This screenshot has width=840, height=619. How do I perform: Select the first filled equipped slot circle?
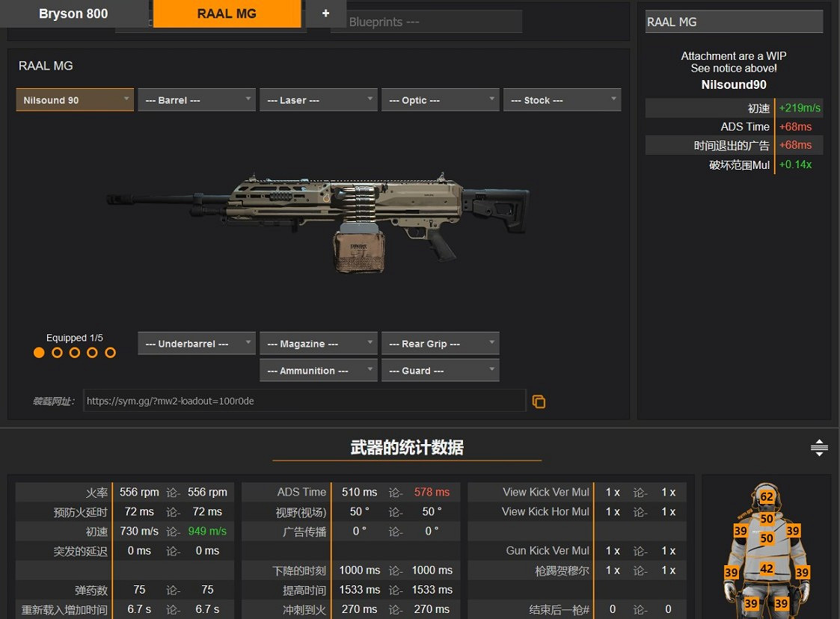(39, 353)
